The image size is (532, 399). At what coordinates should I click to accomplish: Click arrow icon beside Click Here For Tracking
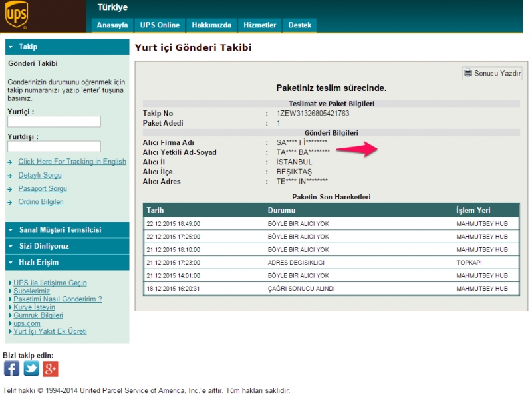(10, 162)
